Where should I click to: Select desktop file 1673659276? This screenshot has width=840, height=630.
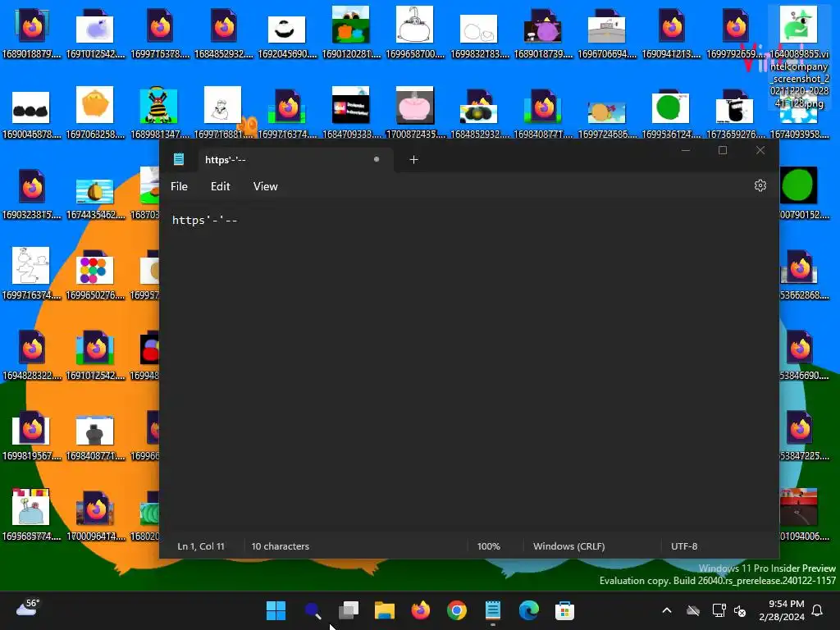(x=735, y=113)
